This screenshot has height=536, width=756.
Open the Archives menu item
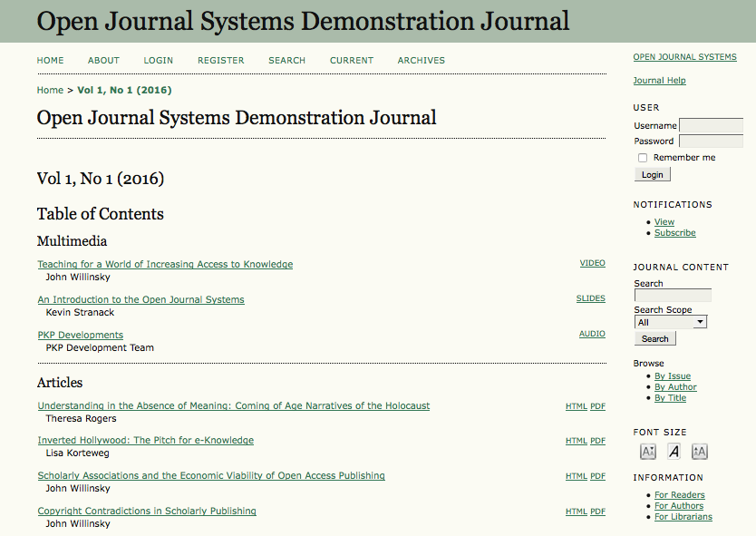pyautogui.click(x=421, y=61)
